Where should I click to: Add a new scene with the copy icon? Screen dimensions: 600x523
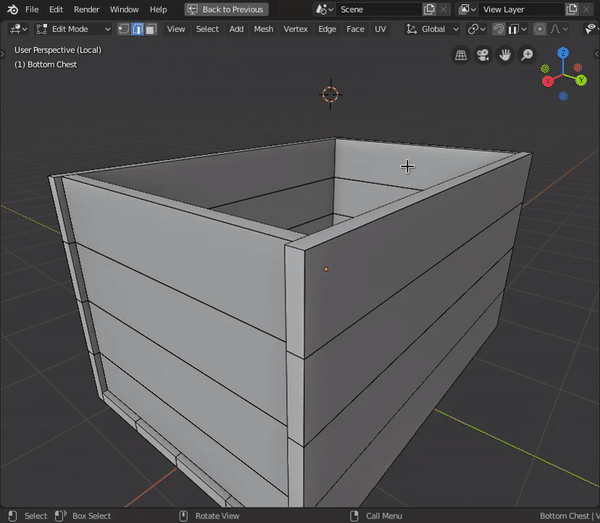[429, 10]
